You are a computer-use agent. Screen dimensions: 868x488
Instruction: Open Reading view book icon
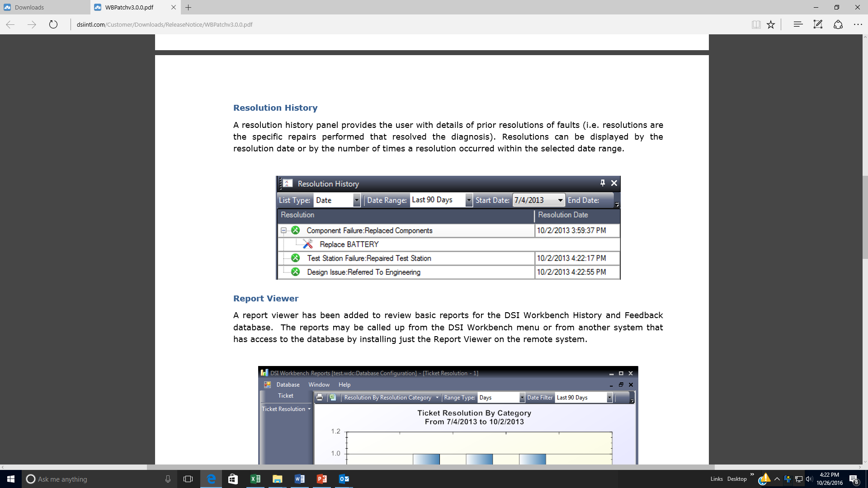(x=756, y=24)
